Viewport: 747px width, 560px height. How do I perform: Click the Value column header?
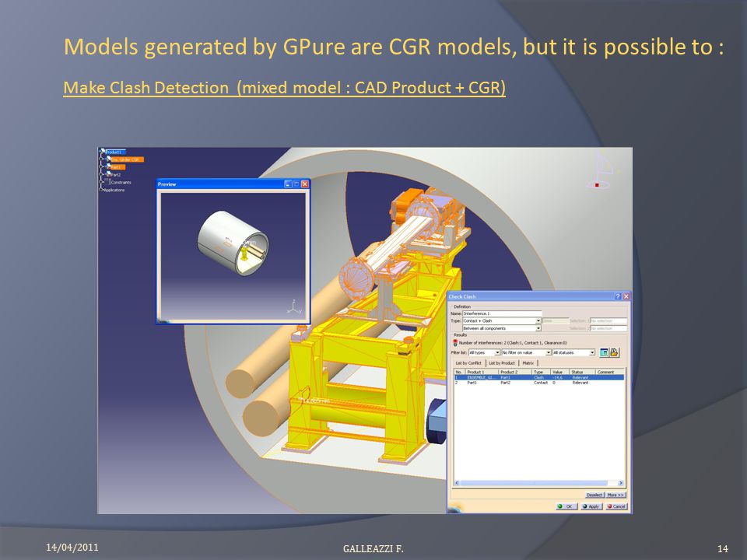pyautogui.click(x=559, y=372)
